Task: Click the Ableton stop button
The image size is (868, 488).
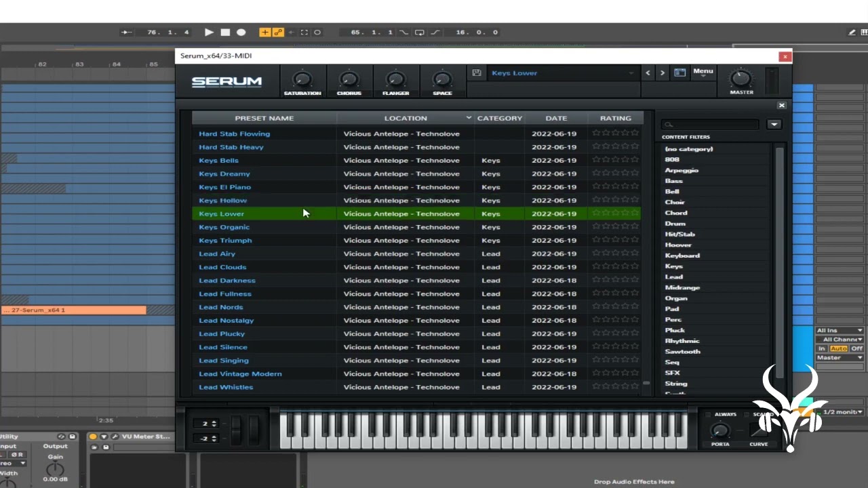Action: 225,32
